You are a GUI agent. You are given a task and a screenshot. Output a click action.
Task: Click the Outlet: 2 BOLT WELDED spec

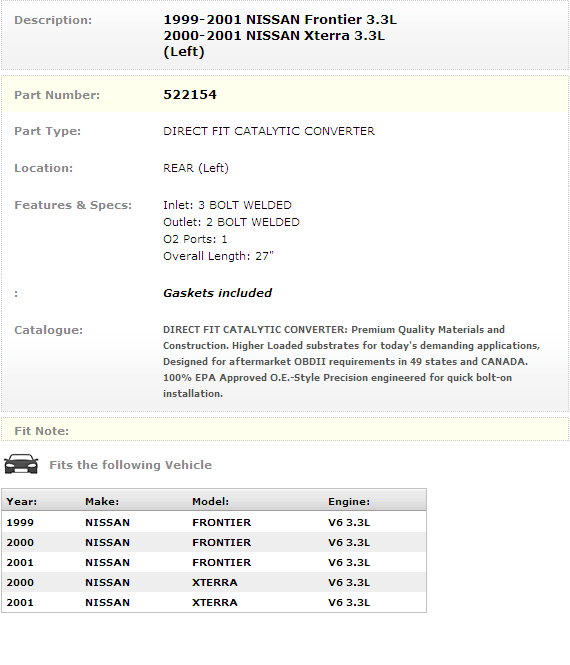tap(231, 222)
